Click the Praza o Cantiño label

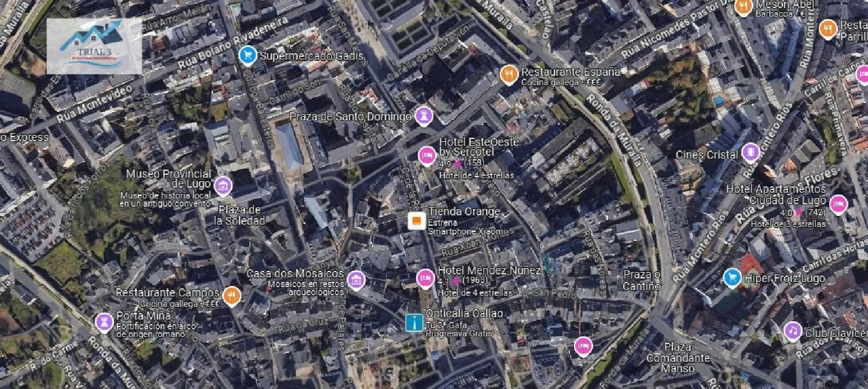pos(642,280)
